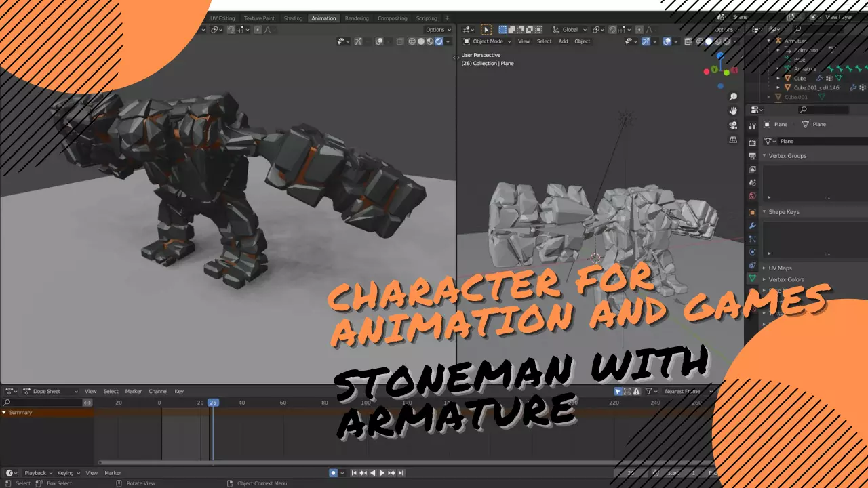Open the Modifiers properties tab

tap(752, 226)
